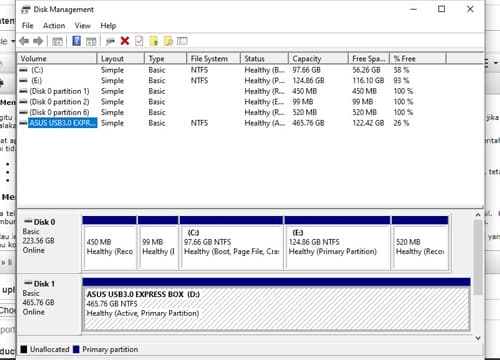Click the yellow folder search icon
Image resolution: width=500 pixels, height=360 pixels.
click(x=168, y=41)
